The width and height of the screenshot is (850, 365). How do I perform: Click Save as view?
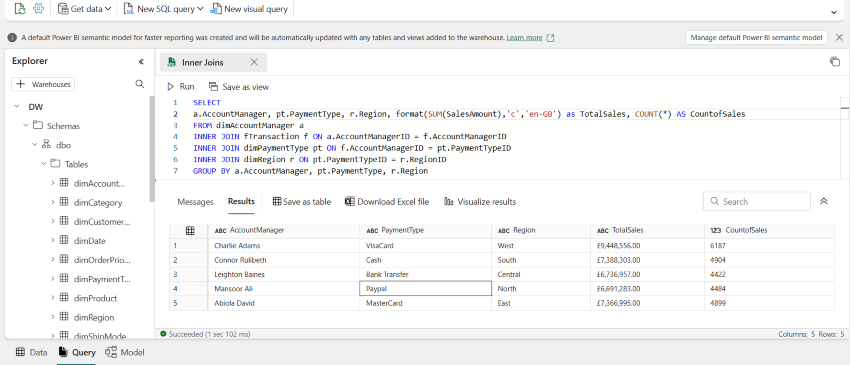[x=239, y=87]
